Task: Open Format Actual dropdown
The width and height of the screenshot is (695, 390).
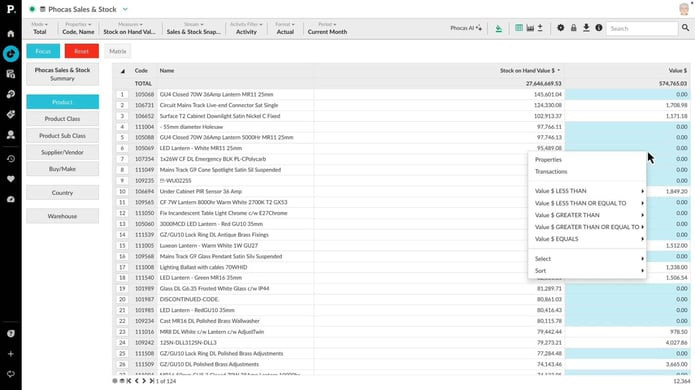Action: point(285,28)
